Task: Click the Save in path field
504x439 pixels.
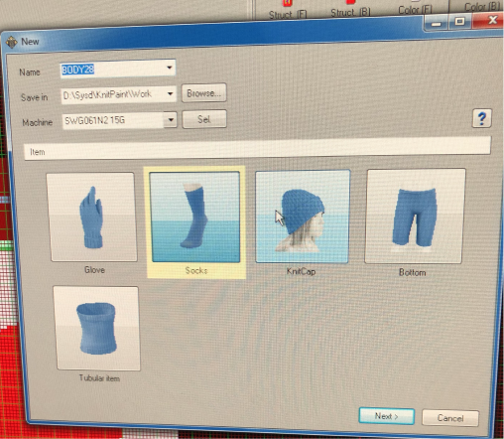Action: (x=113, y=94)
